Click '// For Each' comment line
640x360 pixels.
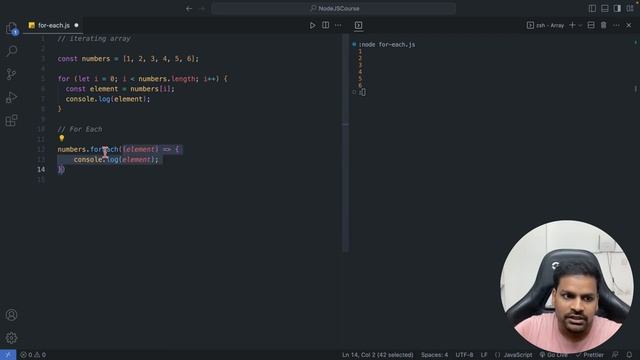pos(80,129)
